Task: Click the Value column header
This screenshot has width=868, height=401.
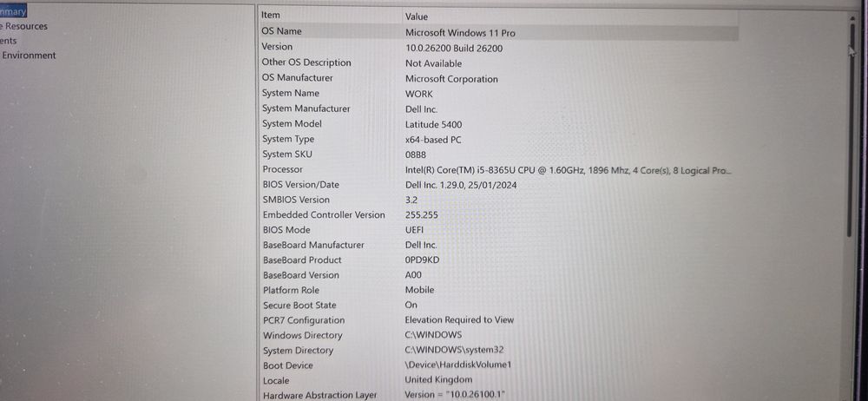Action: tap(417, 16)
